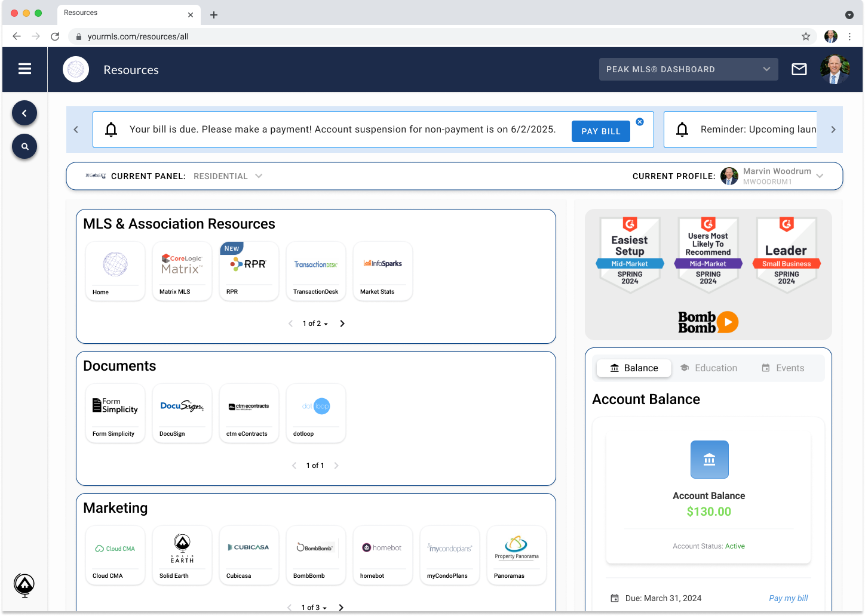Open the hamburger navigation menu
Image resolution: width=865 pixels, height=616 pixels.
(x=24, y=69)
